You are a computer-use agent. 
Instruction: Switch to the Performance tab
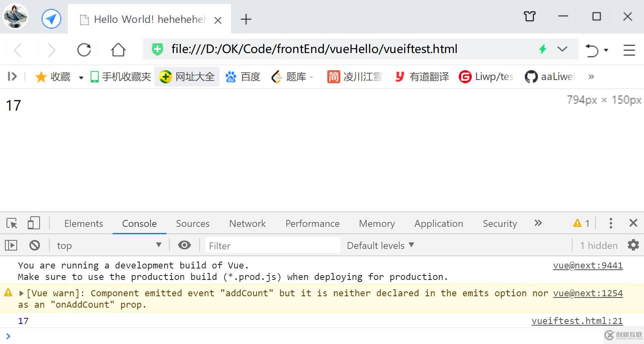pyautogui.click(x=312, y=224)
